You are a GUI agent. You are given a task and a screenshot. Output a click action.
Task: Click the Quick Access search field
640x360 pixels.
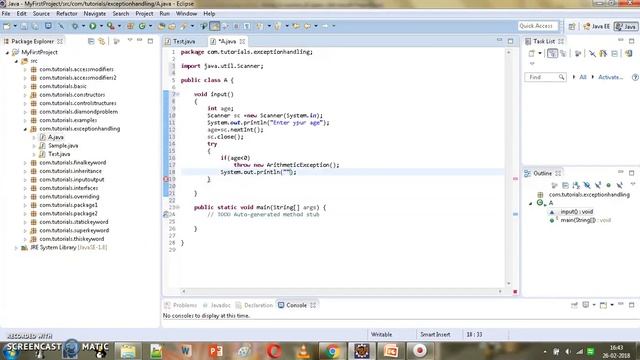[x=538, y=26]
